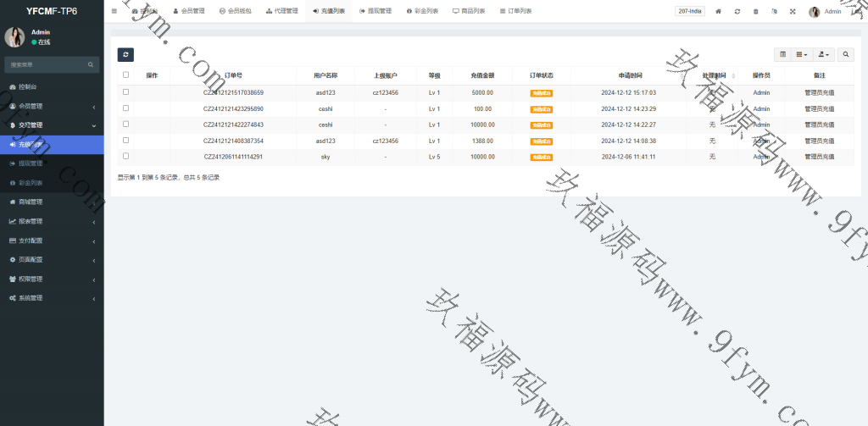Open the columns dropdown in table toolbar
This screenshot has width=868, height=426.
tap(802, 54)
